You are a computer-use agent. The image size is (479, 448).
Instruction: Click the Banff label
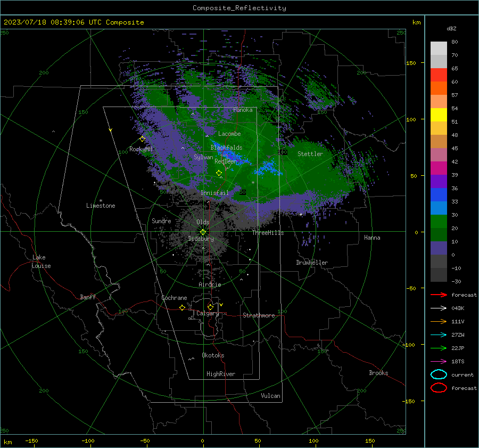tap(88, 297)
